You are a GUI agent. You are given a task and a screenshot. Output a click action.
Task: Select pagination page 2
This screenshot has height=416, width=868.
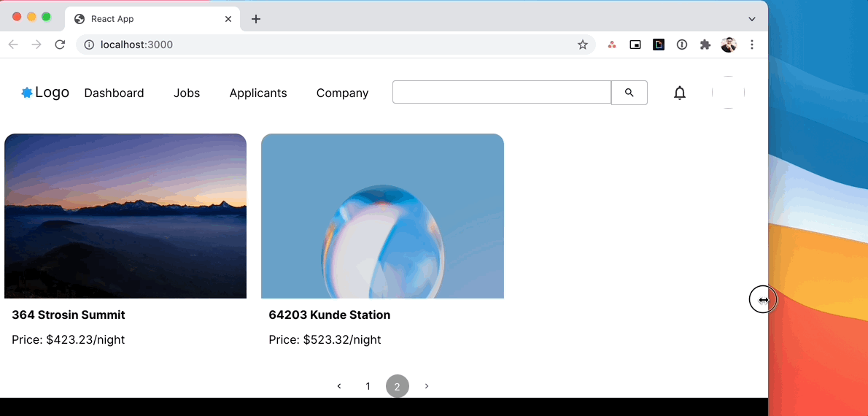point(397,386)
